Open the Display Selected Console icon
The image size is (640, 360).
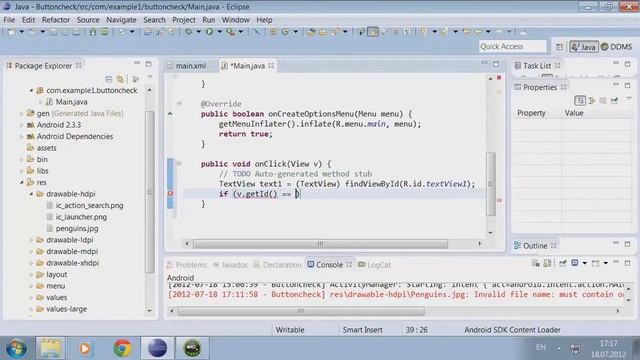(x=575, y=264)
